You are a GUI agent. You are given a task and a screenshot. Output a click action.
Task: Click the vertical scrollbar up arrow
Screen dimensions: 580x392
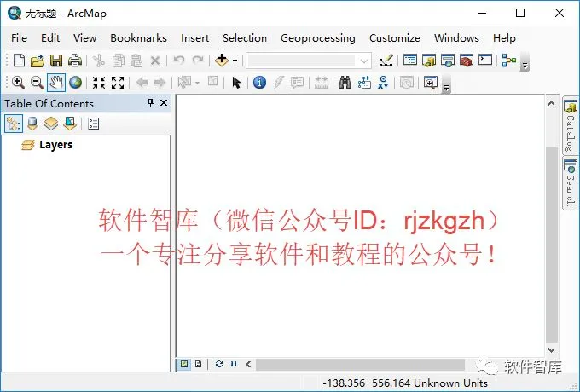click(x=551, y=103)
